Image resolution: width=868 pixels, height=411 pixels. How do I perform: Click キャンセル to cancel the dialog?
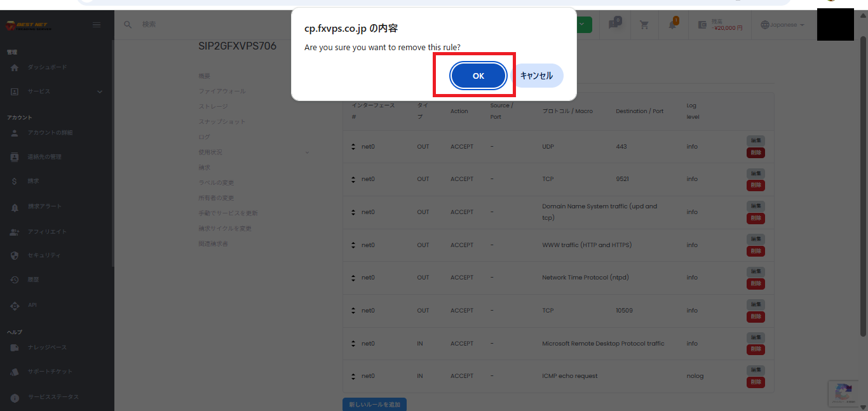point(536,76)
